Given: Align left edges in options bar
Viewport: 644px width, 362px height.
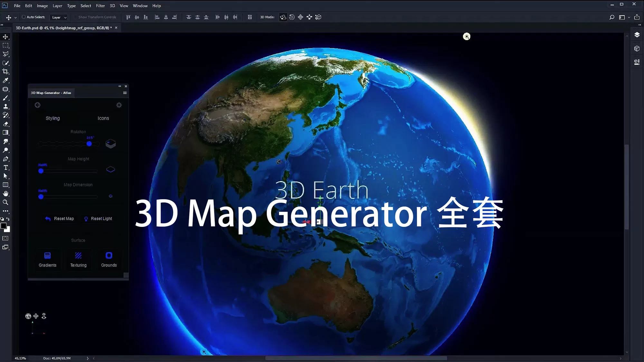Looking at the screenshot, I should (x=157, y=17).
